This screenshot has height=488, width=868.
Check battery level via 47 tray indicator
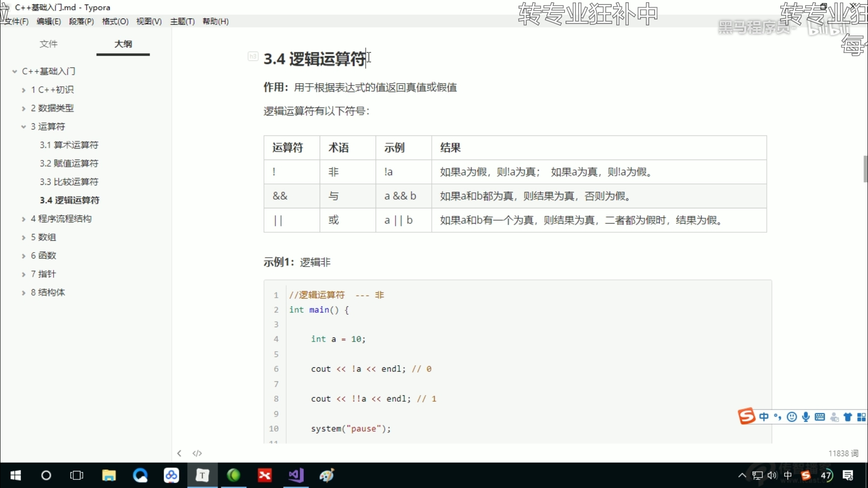tap(828, 475)
